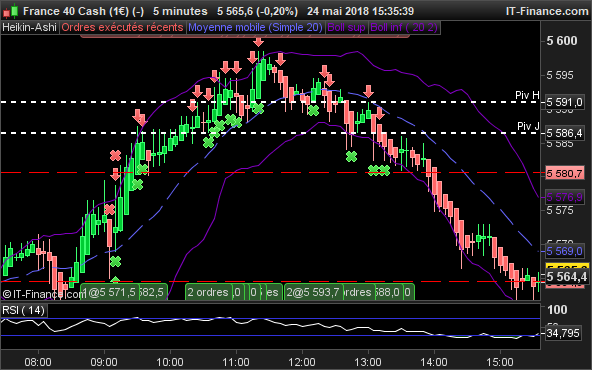Open Moyenne mobile (Simple 20) indicator settings
The height and width of the screenshot is (370, 592).
click(255, 28)
